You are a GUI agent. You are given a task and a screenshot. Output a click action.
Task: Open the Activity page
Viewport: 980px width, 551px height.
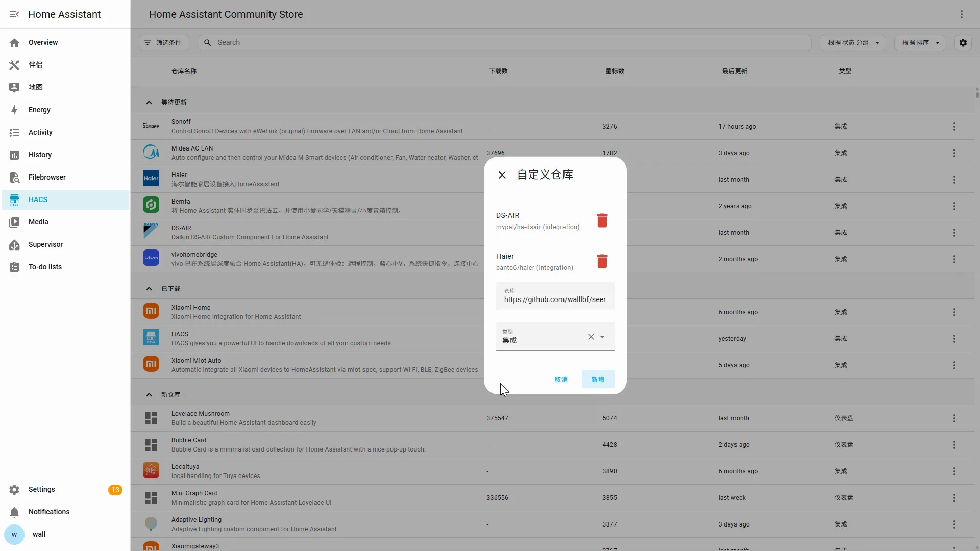65,132
